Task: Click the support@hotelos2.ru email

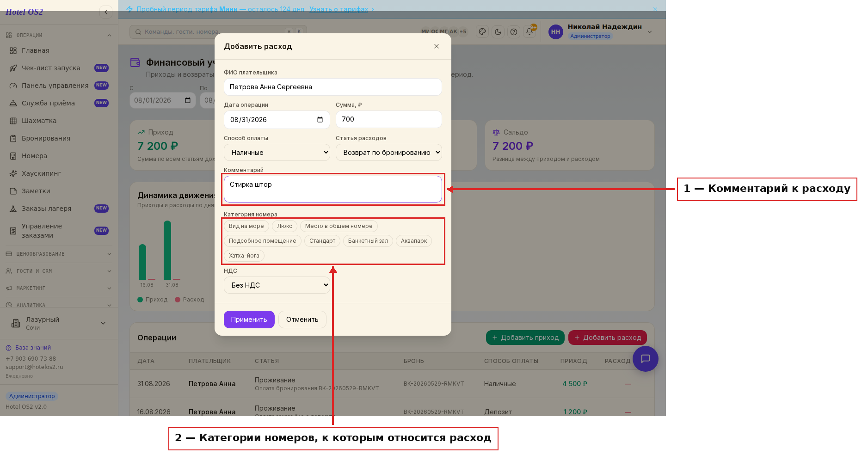Action: pos(34,367)
